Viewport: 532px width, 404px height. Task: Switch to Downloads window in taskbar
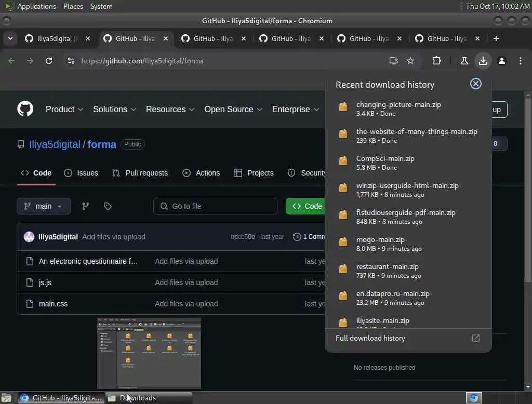coord(149,398)
